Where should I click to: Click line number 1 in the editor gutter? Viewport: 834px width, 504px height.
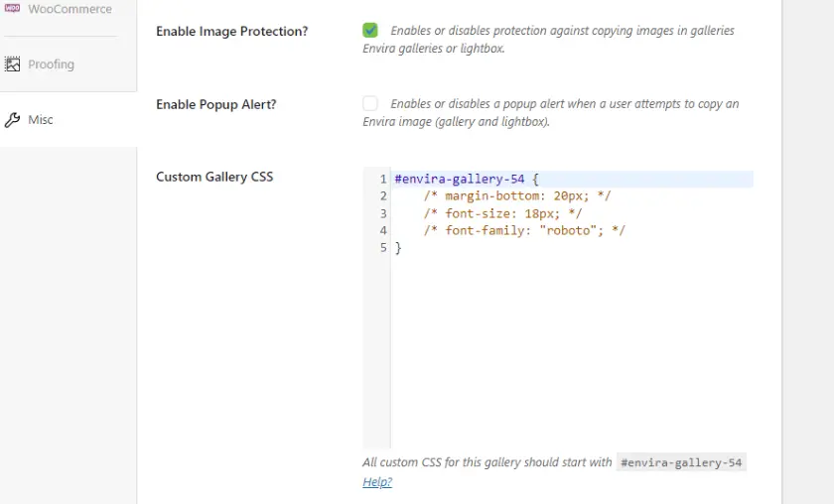click(x=382, y=180)
